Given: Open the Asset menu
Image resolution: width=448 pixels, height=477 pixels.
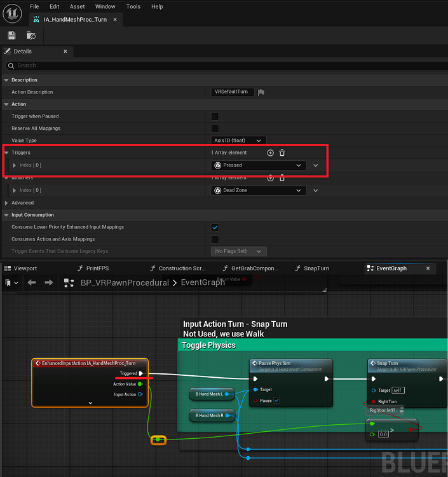Looking at the screenshot, I should pos(77,6).
